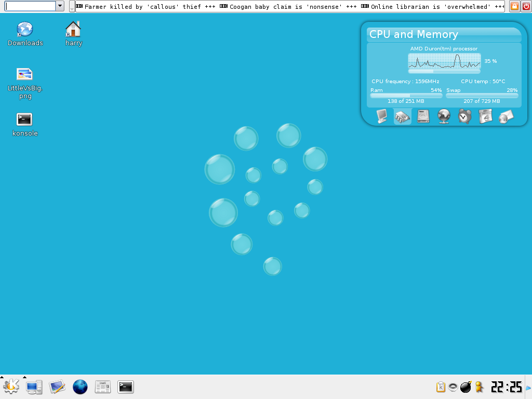
Task: Open the Klipper clipboard tray icon
Action: 441,387
